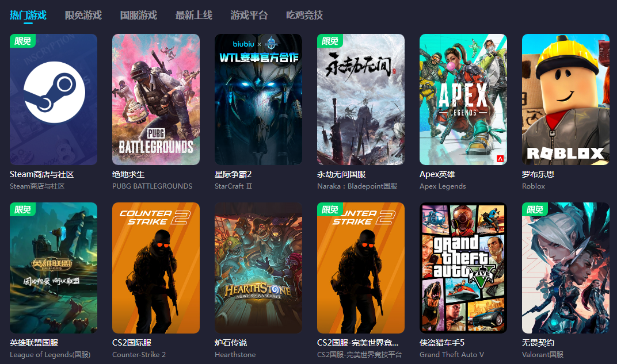Switch to the 国服游戏 tab

[139, 16]
